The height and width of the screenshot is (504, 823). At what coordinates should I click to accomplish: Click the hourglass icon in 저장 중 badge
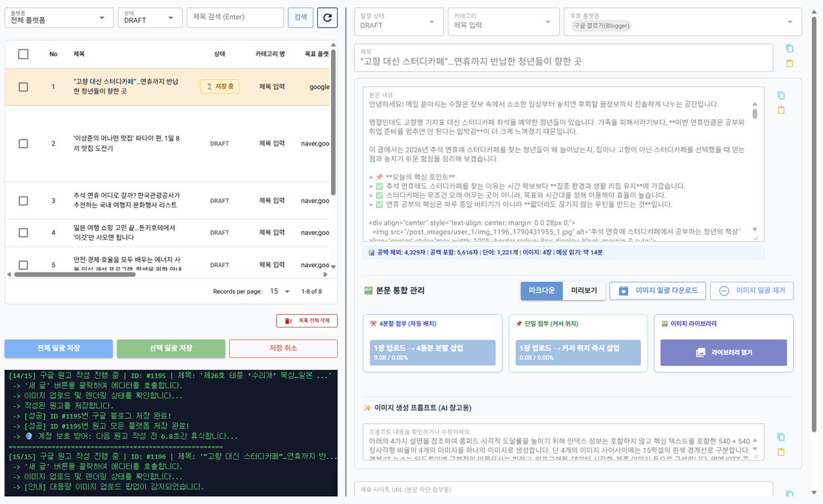coord(210,87)
